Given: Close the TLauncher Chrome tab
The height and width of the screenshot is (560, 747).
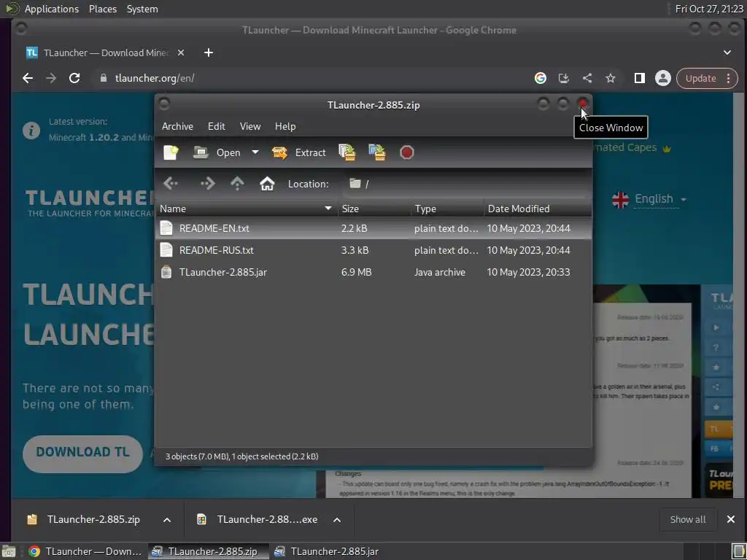Looking at the screenshot, I should (181, 52).
